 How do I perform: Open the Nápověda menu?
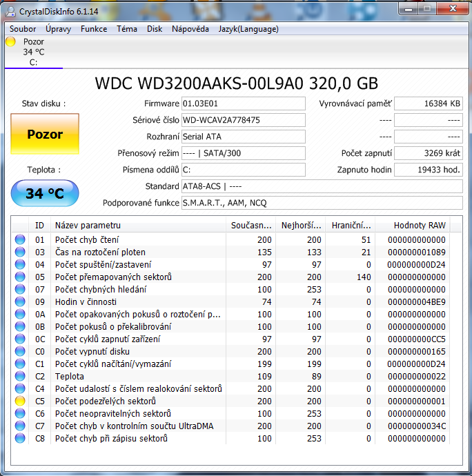[x=190, y=29]
